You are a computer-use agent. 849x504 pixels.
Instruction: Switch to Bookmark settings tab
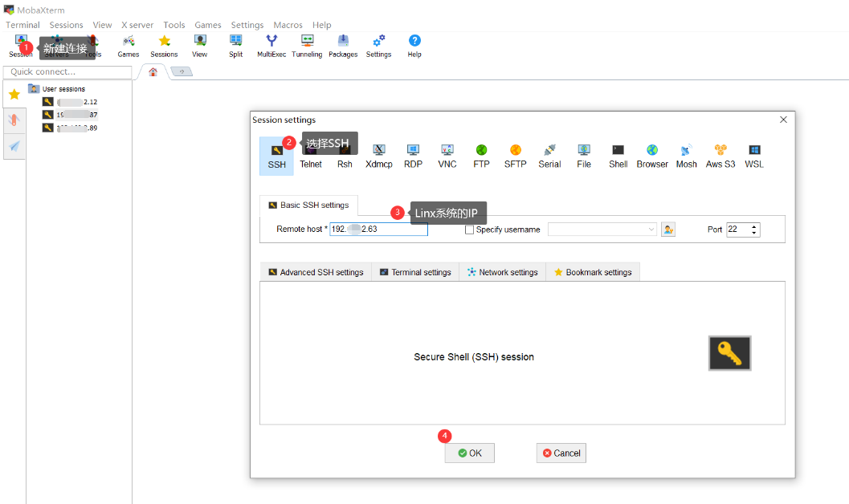pyautogui.click(x=593, y=272)
